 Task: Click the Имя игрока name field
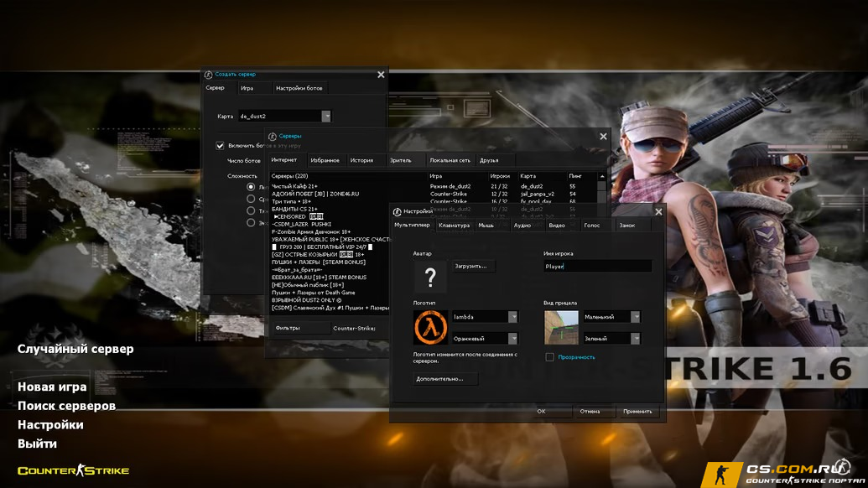pos(597,266)
